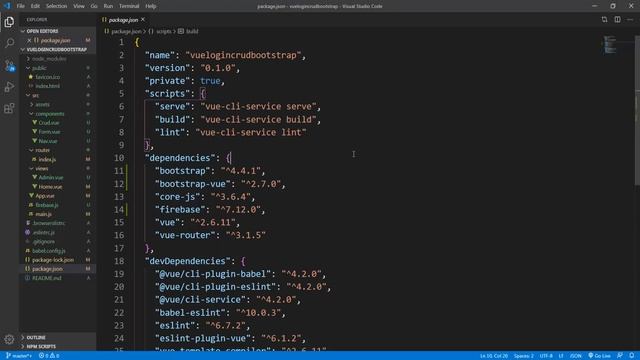Open main.js in the explorer
This screenshot has height=360, width=640.
tap(57, 214)
